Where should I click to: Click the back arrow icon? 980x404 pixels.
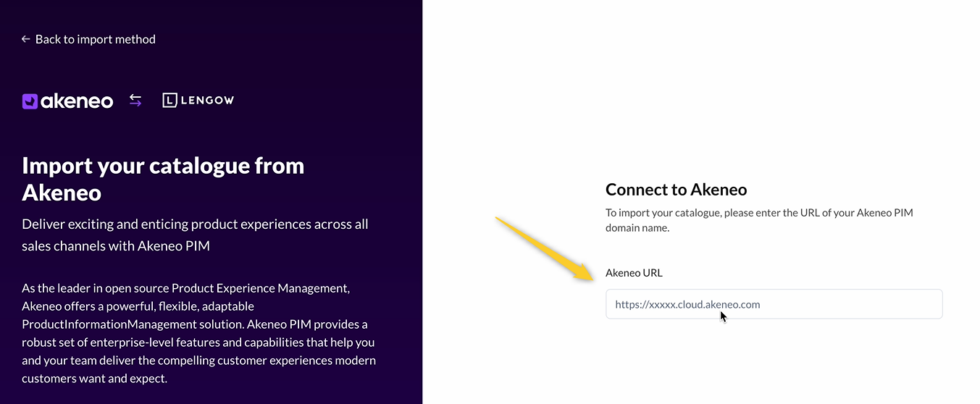coord(26,39)
